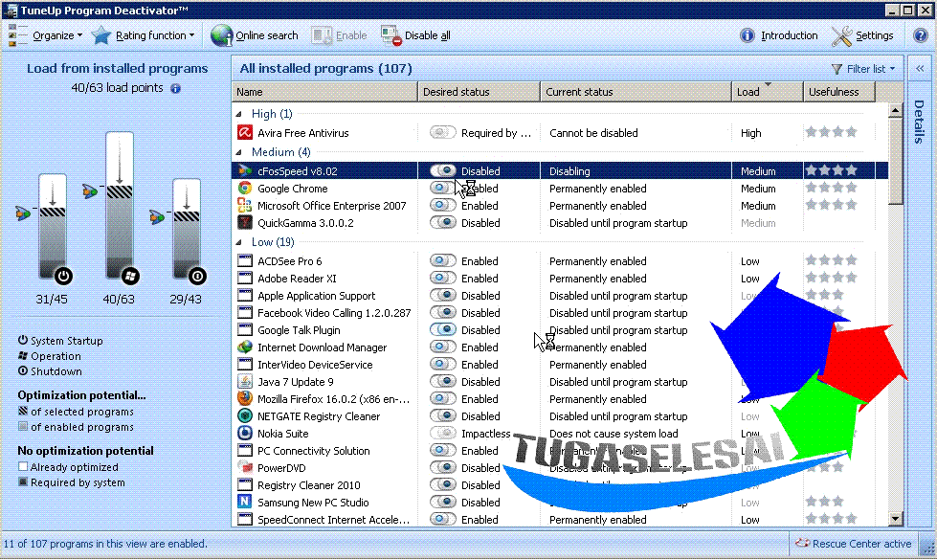Click the Avira Free Antivirus icon
The width and height of the screenshot is (937, 560).
[x=244, y=132]
